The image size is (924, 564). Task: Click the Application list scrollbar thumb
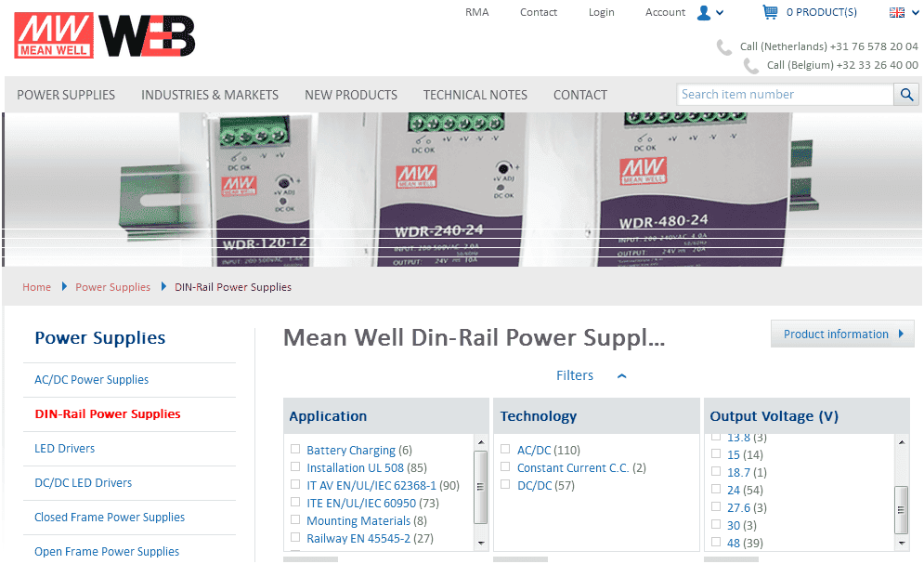pyautogui.click(x=481, y=487)
